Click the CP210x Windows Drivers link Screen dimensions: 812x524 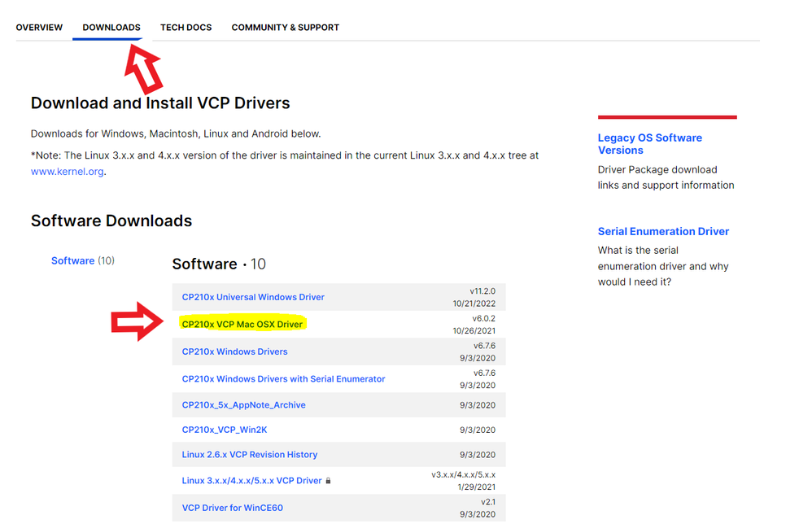click(234, 352)
